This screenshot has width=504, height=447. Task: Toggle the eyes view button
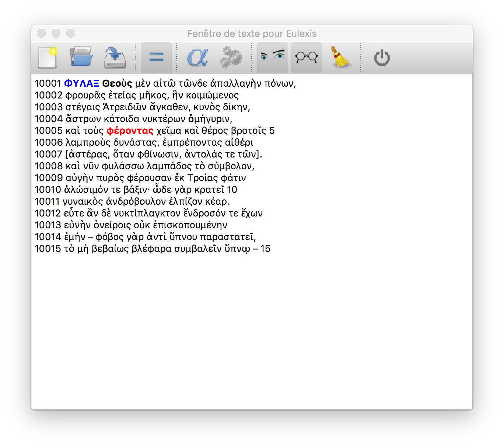[272, 57]
